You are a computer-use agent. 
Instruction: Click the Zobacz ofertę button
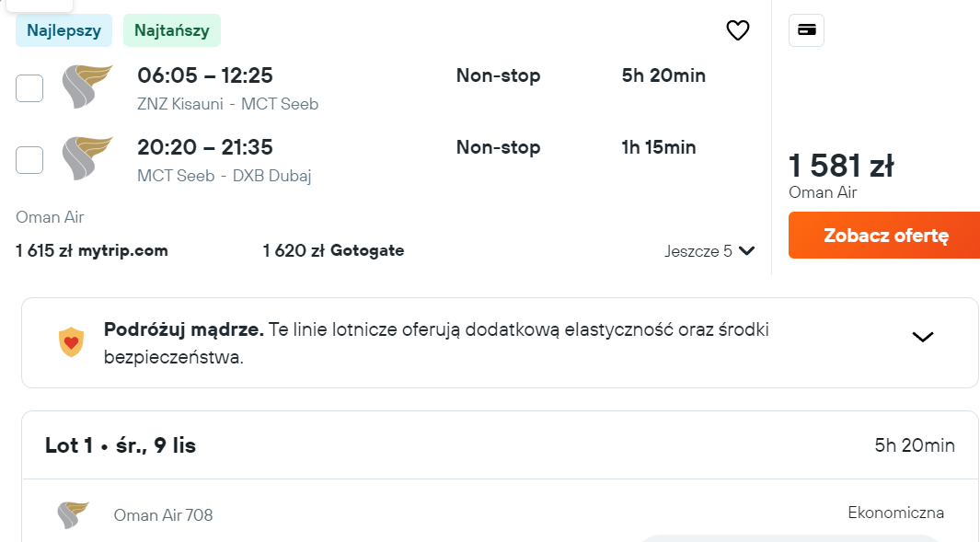(884, 235)
